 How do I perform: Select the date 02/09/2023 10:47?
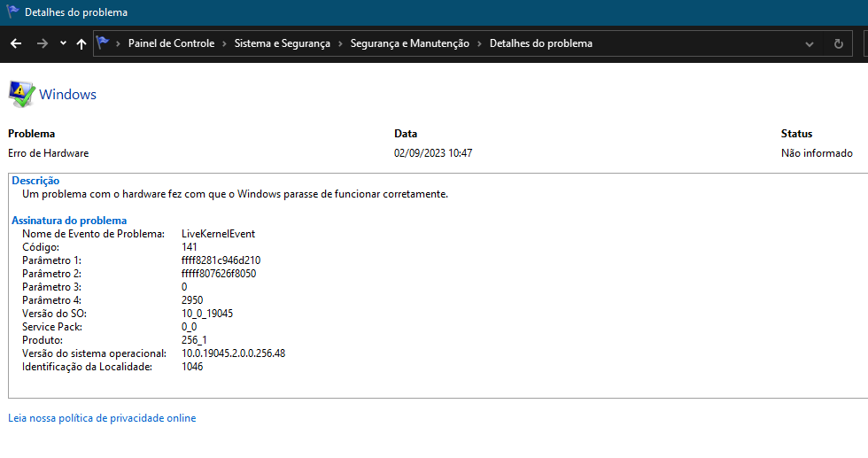433,153
